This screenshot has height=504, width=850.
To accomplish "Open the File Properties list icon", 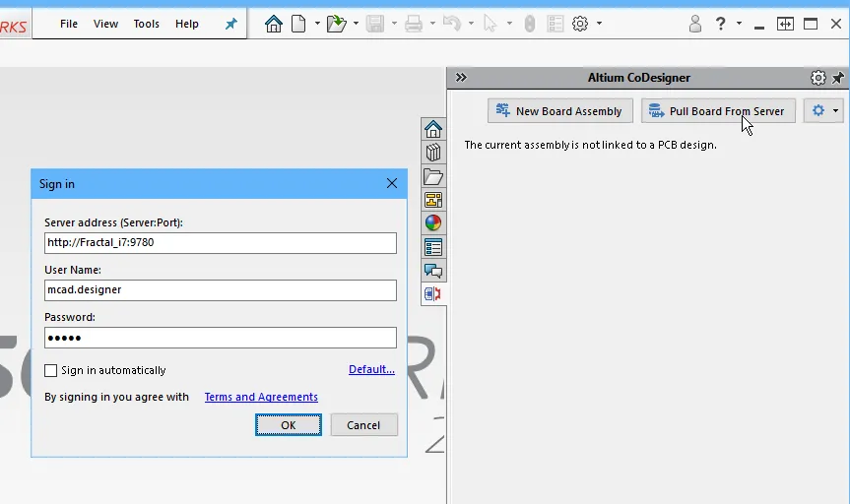I will (x=556, y=24).
